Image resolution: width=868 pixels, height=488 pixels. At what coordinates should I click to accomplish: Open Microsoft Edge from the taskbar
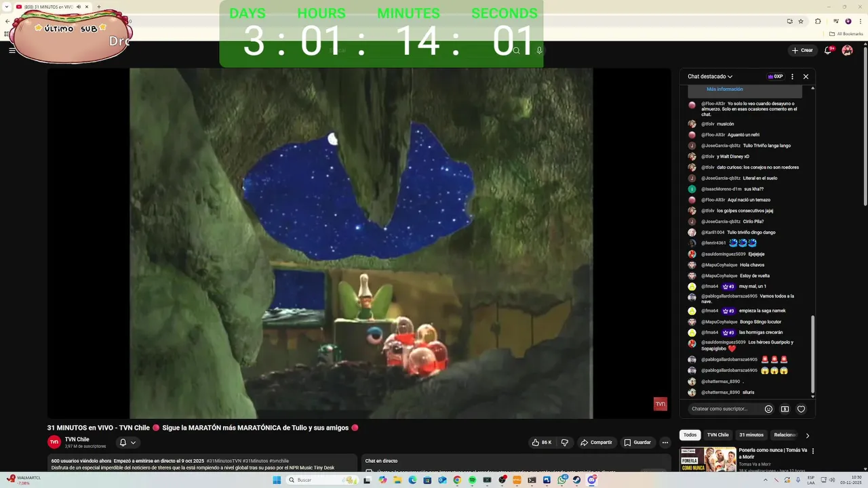pos(412,480)
